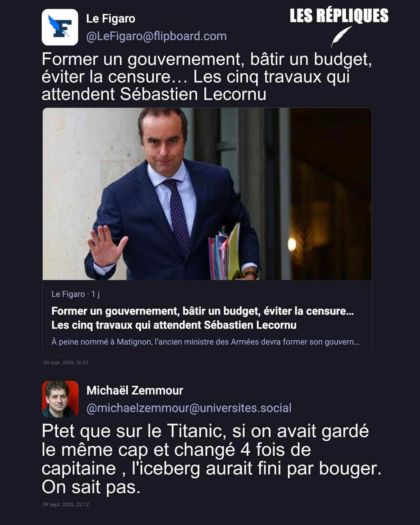The width and height of the screenshot is (420, 525).
Task: Open the 09 sept. 2025, 20:02 timestamp
Action: pos(66,362)
